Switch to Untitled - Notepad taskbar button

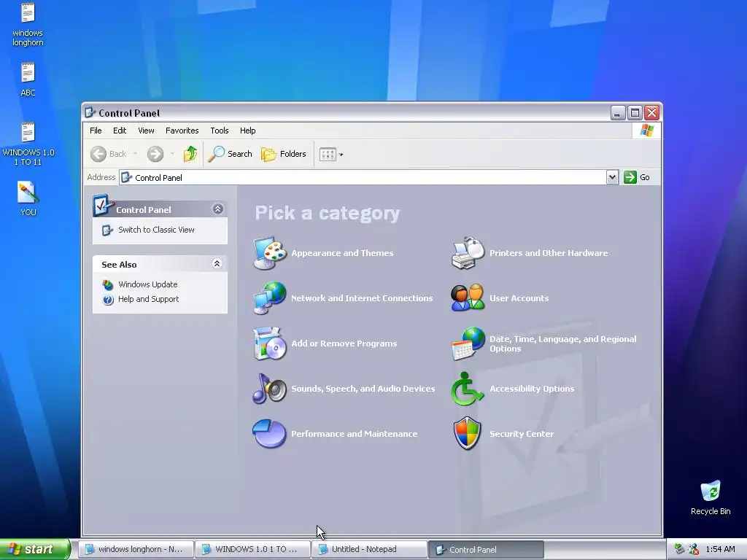click(x=369, y=549)
